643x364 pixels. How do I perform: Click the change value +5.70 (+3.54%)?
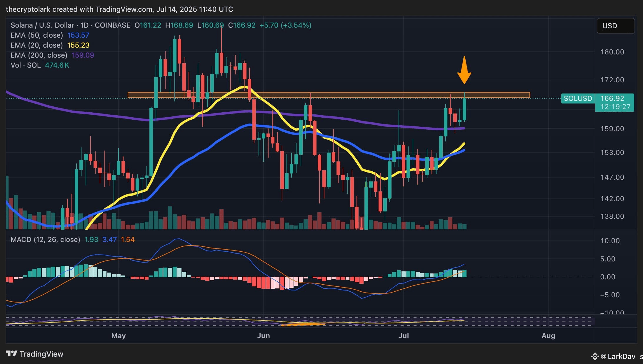click(285, 25)
